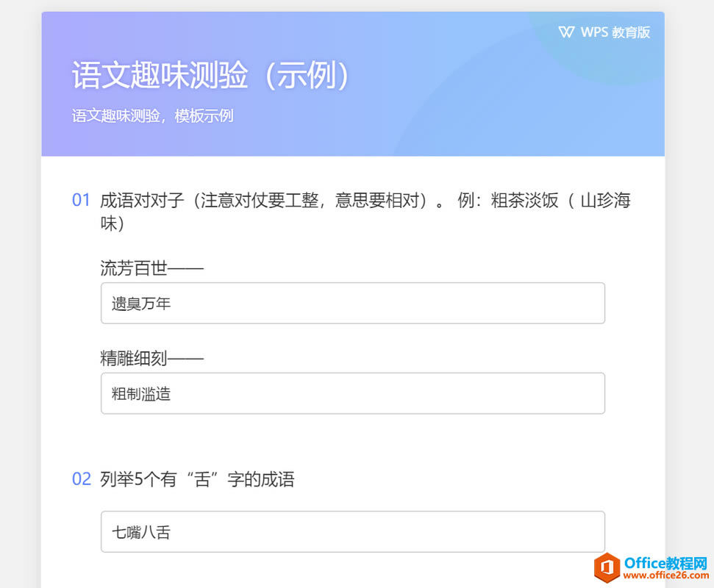Click the example answer '山珍海'
Image resolution: width=714 pixels, height=588 pixels.
click(605, 201)
